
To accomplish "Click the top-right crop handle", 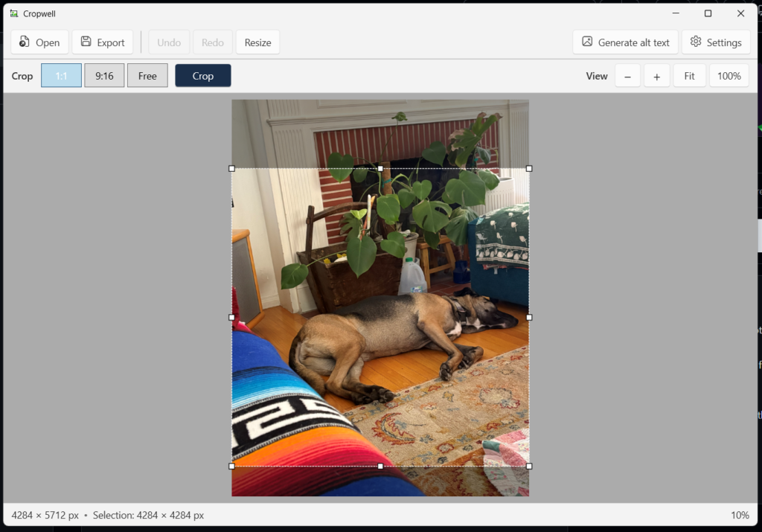I will (529, 169).
